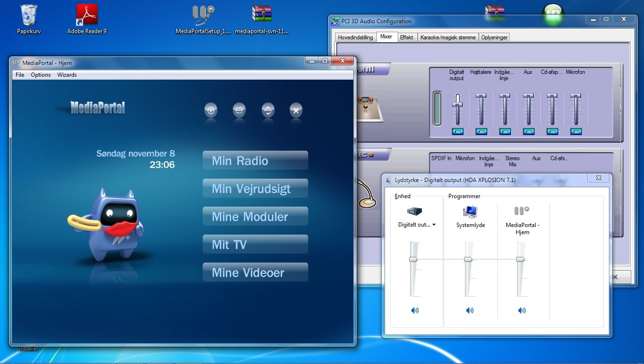Click the round refresh arrows button in MediaPortal
The width and height of the screenshot is (644, 364).
268,110
